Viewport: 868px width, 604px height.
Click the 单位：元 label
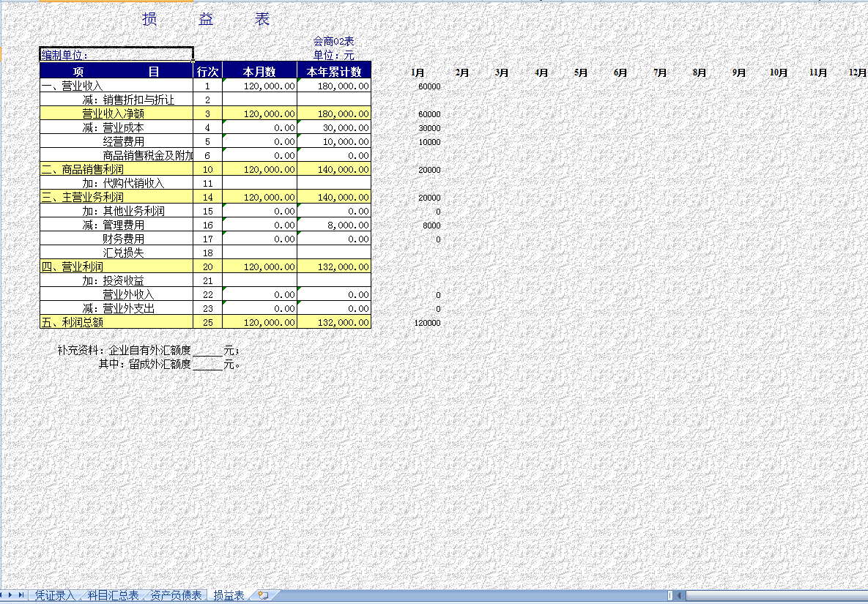[x=333, y=55]
